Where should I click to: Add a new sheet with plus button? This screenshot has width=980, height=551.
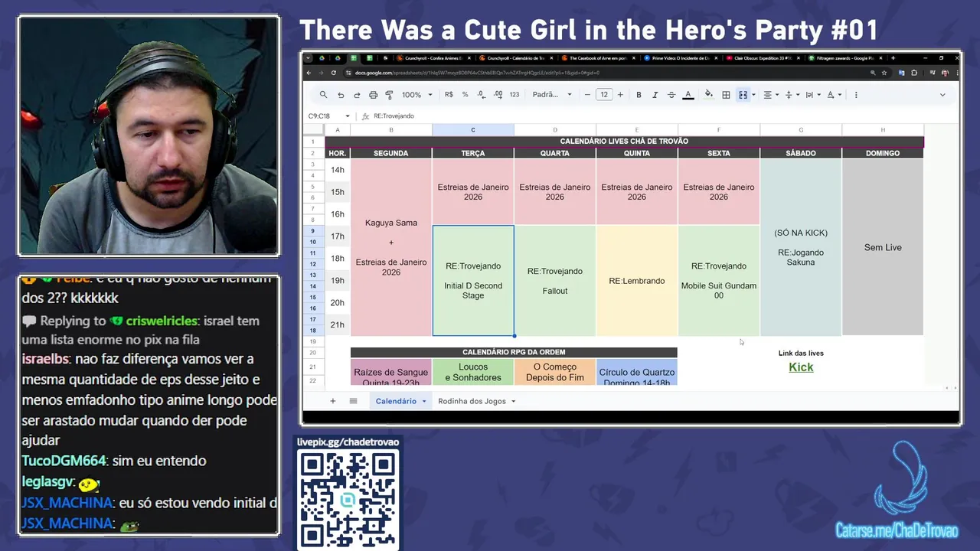[x=332, y=401]
